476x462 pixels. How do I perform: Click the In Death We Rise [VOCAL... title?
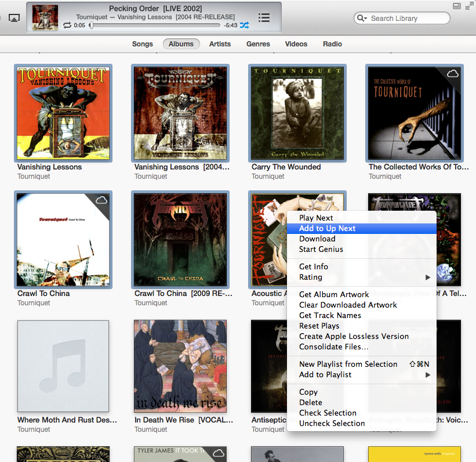tap(184, 420)
